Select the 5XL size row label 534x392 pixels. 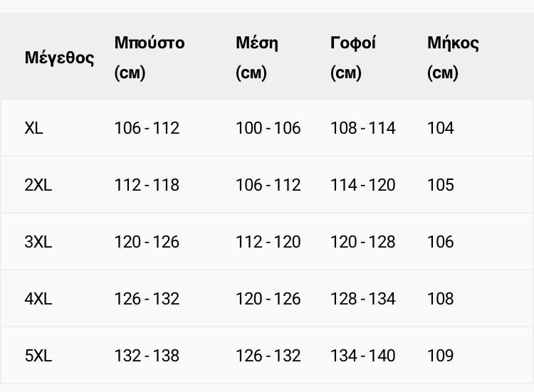click(38, 356)
